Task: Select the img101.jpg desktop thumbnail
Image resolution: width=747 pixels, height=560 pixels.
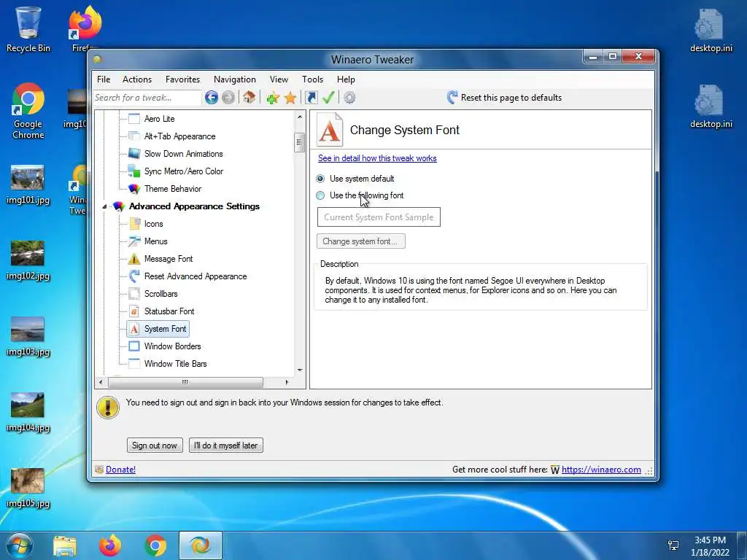Action: (x=28, y=178)
